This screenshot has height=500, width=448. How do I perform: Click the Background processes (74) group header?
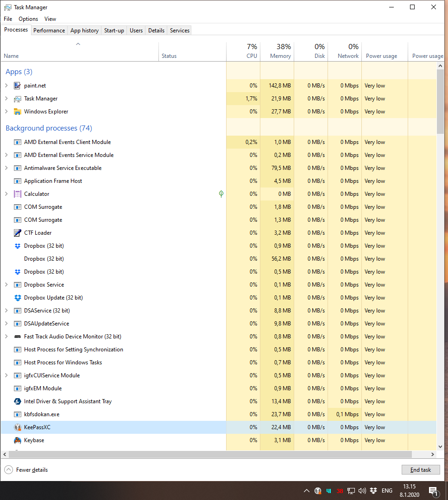tap(49, 128)
